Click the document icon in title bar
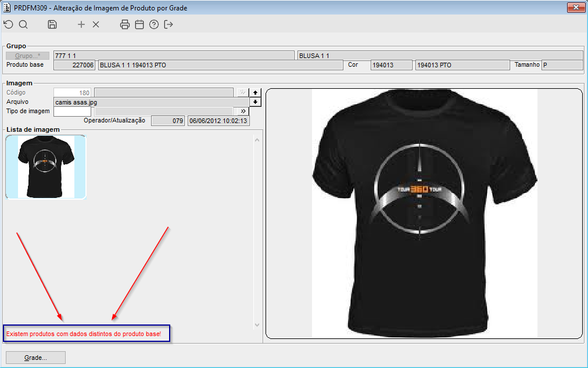The width and height of the screenshot is (588, 368). coord(7,8)
